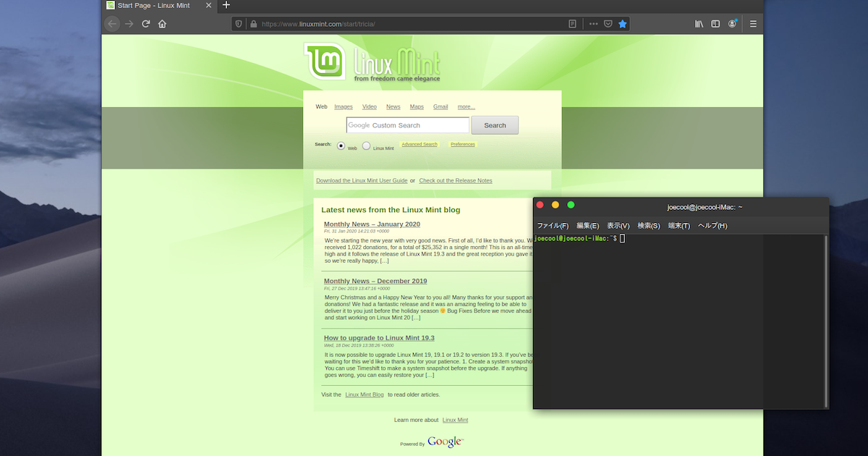Download the Linux Mint User Guide

(x=362, y=180)
